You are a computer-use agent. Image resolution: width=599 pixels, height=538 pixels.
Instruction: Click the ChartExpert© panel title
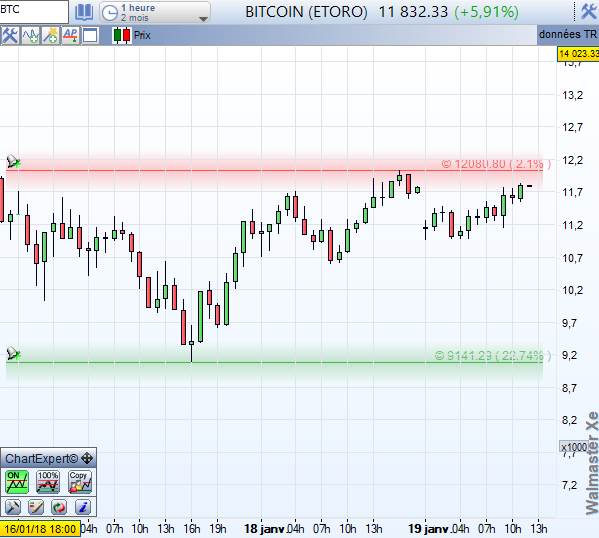(x=41, y=458)
